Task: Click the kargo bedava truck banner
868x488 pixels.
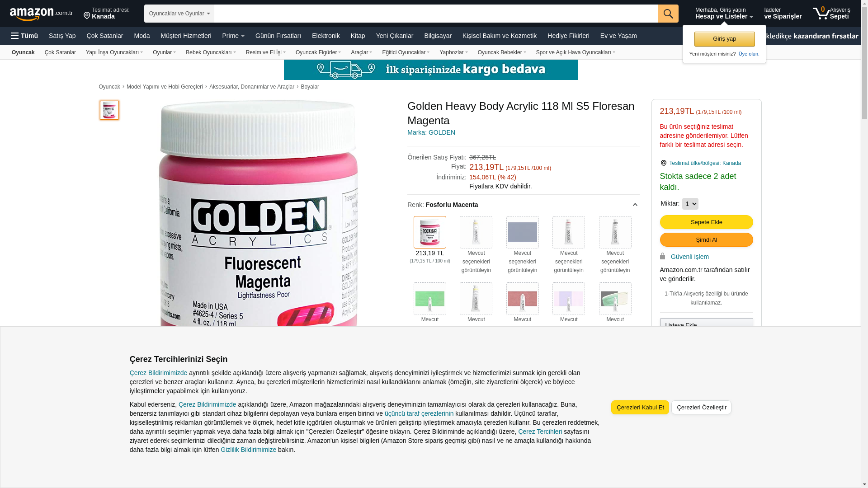Action: [x=430, y=70]
